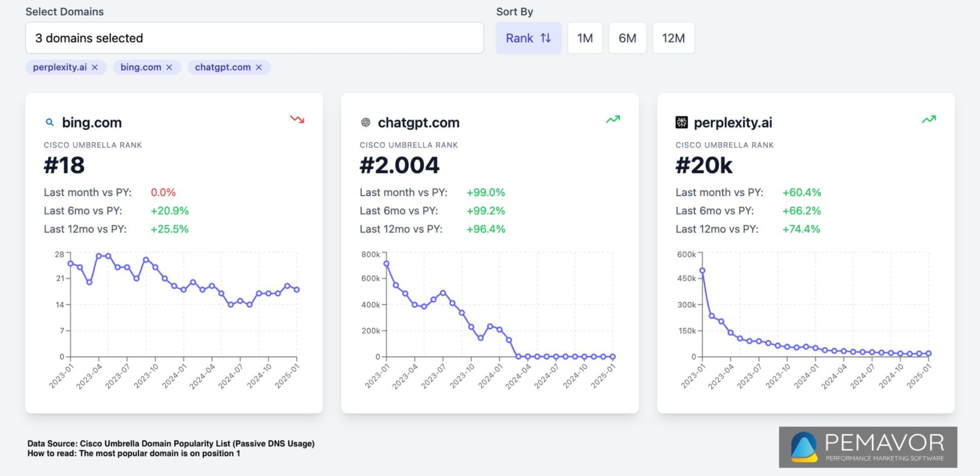This screenshot has width=980, height=476.
Task: Click CISCO UMBRELLA RANK label on chatgpt.com card
Action: click(409, 145)
